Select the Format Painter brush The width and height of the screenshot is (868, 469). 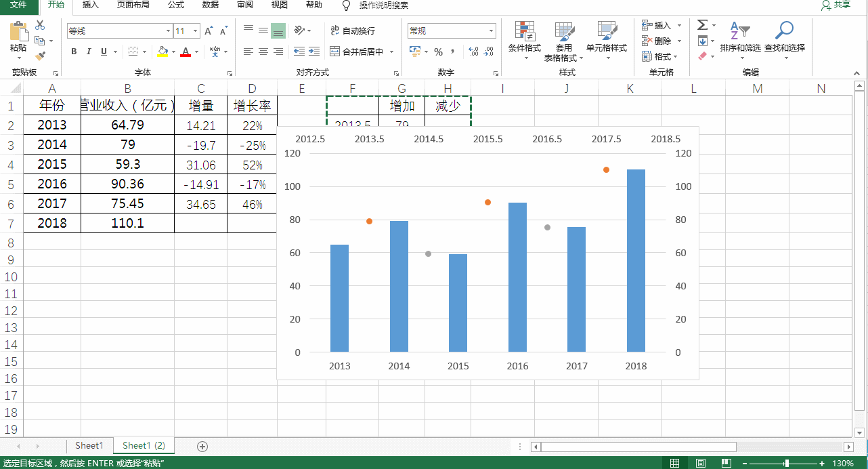(40, 56)
